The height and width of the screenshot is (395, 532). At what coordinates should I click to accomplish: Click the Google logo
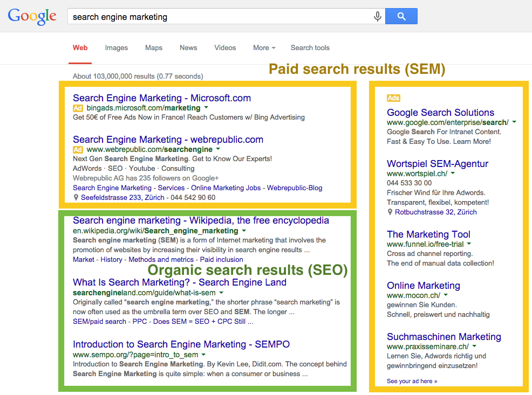coord(32,16)
